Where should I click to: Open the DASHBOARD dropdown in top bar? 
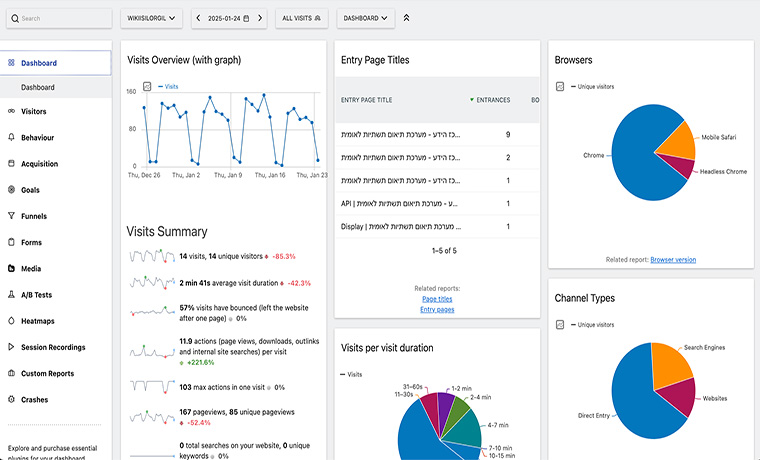(x=365, y=18)
